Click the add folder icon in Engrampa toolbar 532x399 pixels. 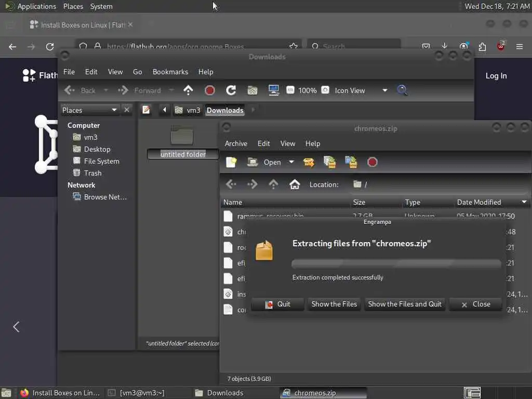351,162
